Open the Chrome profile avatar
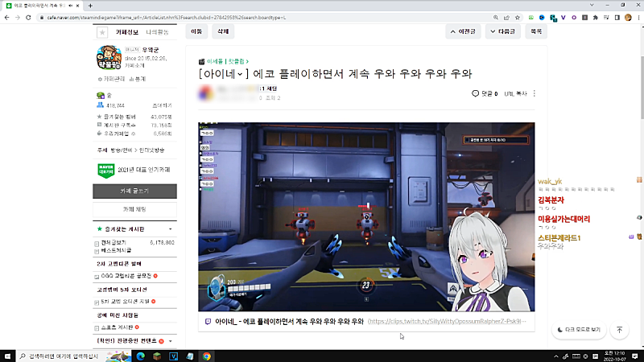The width and height of the screenshot is (644, 362). [x=628, y=18]
